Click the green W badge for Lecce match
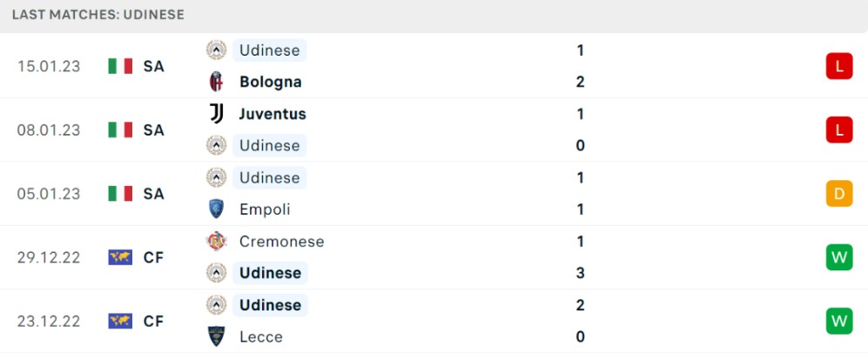Screen dimensions: 868x353 coord(839,321)
